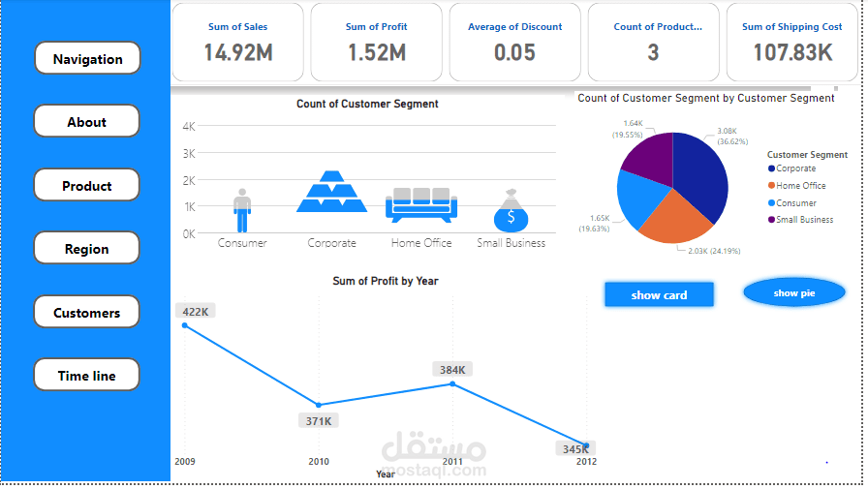This screenshot has height=489, width=868.
Task: Click the 107.83K shipping cost value
Action: 792,52
